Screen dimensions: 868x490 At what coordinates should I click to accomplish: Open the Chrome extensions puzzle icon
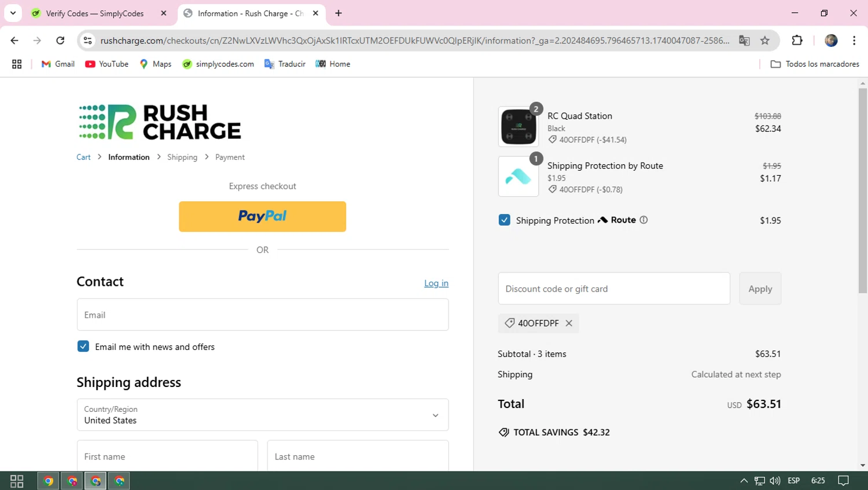797,40
